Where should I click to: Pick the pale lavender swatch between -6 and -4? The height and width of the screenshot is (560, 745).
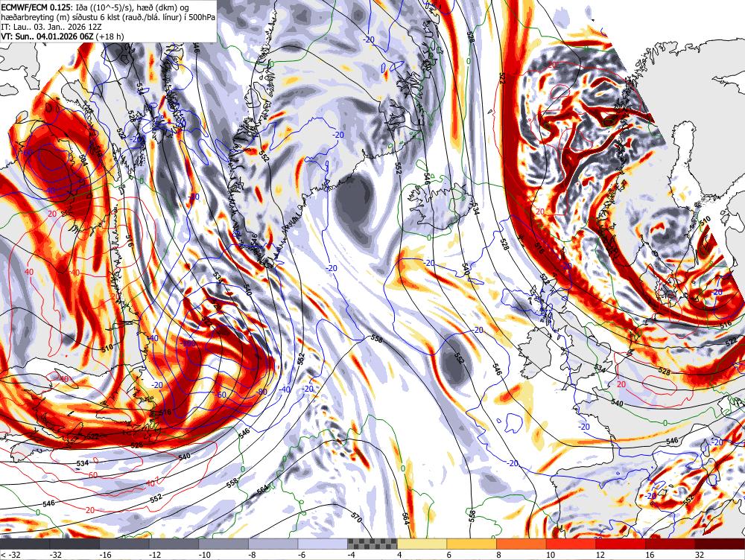pyautogui.click(x=323, y=544)
